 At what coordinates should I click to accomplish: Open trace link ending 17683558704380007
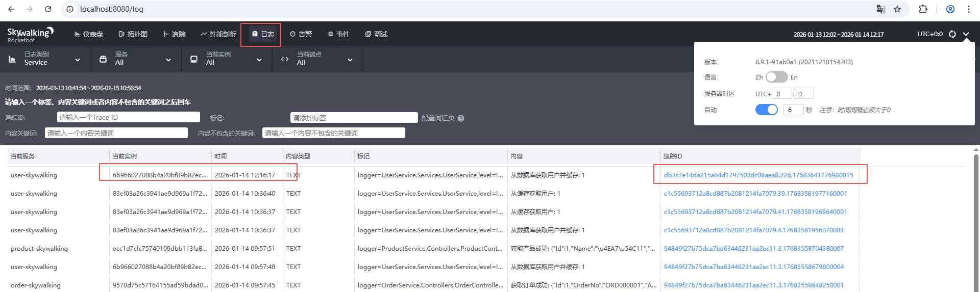point(754,248)
